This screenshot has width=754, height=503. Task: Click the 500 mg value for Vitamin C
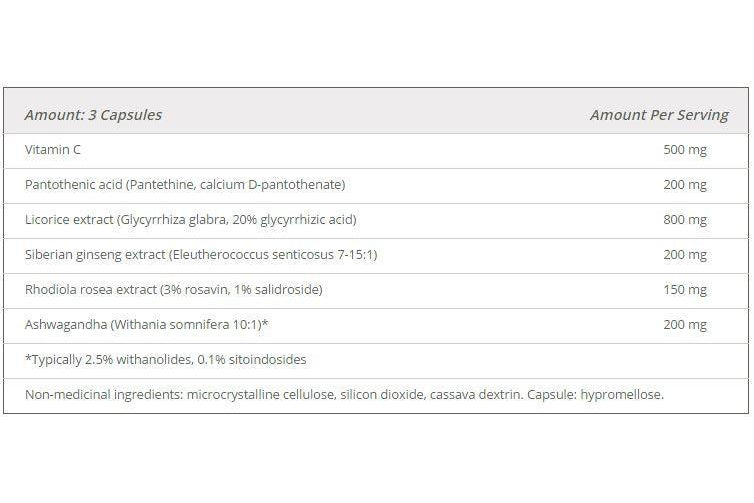tap(684, 150)
